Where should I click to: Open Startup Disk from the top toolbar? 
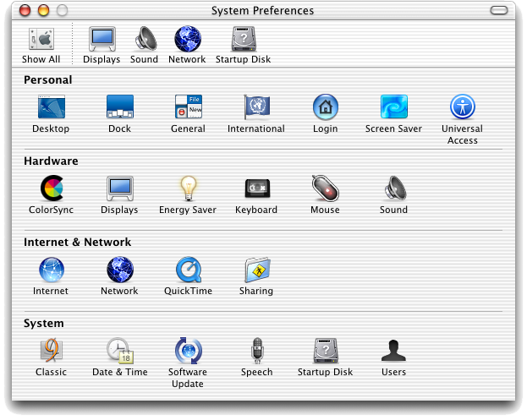pyautogui.click(x=244, y=39)
